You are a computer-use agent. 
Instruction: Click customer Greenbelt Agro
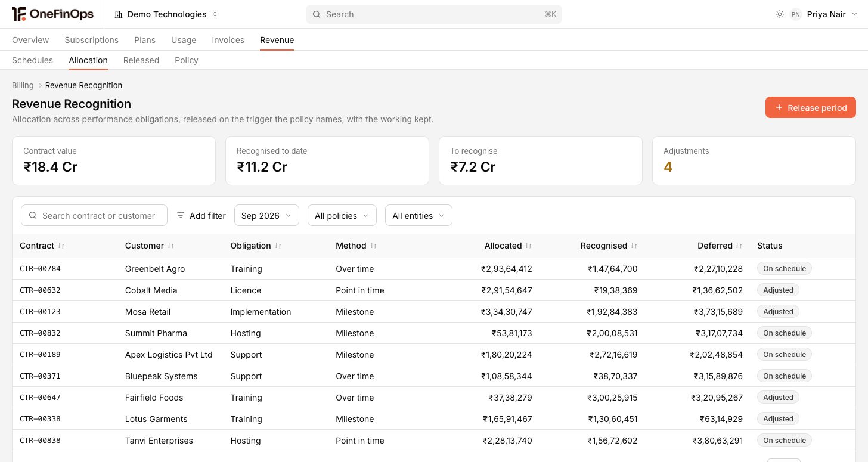155,269
